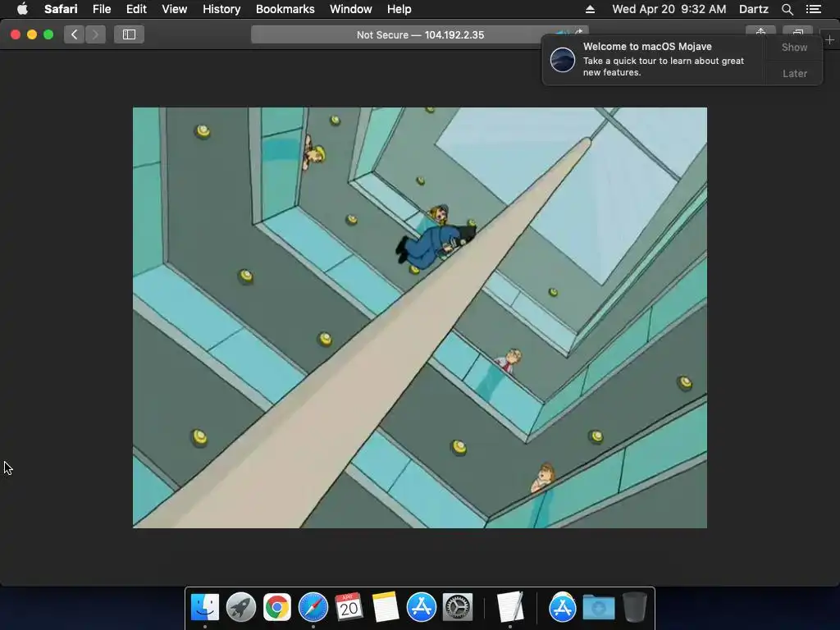Go back with Safari back arrow
The width and height of the screenshot is (840, 630).
pyautogui.click(x=75, y=34)
